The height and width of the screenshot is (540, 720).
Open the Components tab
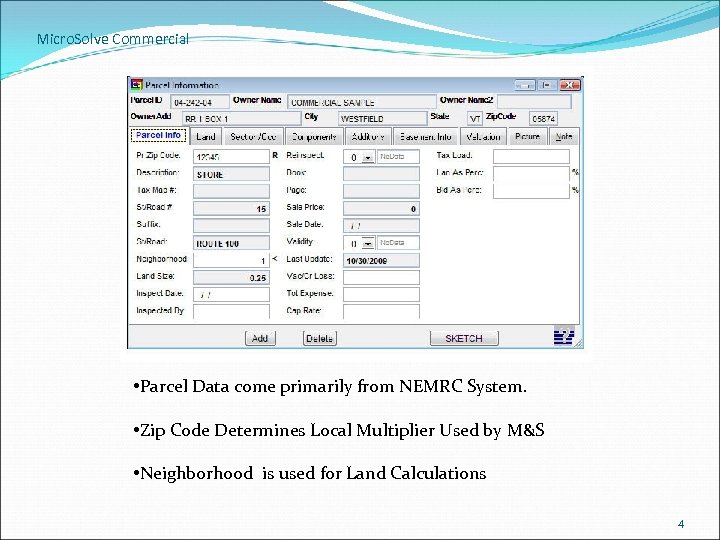tap(314, 136)
